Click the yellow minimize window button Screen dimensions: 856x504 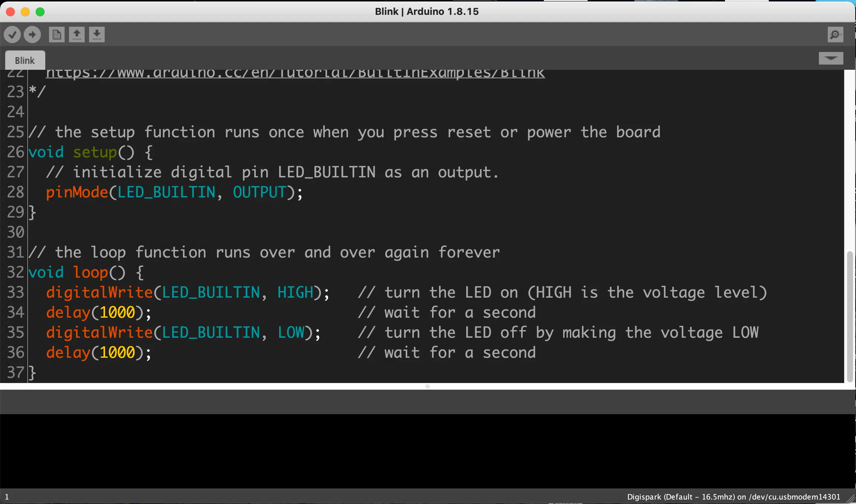[25, 12]
